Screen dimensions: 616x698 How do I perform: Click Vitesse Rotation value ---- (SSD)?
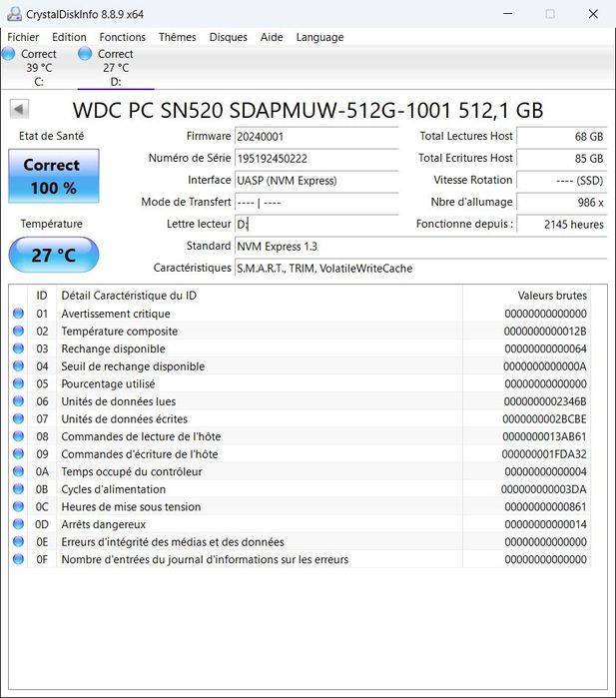561,181
